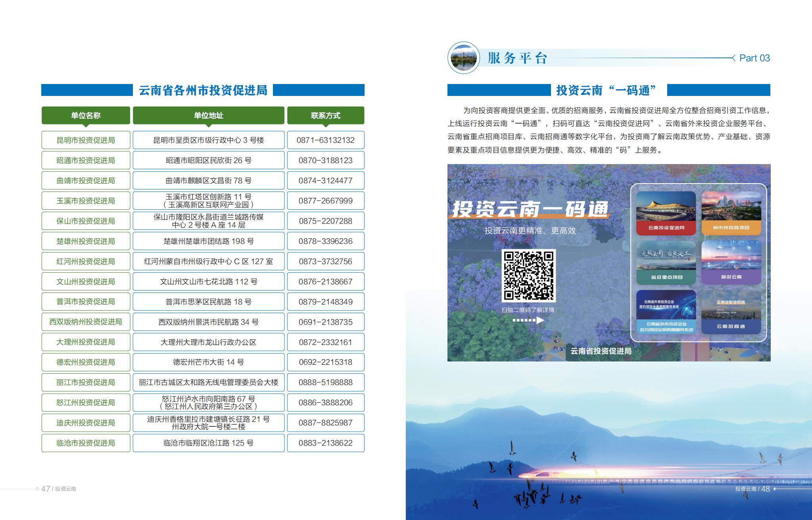Viewport: 812px width, 520px height.
Task: Select the 楚雄州投资促进局 cell
Action: [86, 241]
